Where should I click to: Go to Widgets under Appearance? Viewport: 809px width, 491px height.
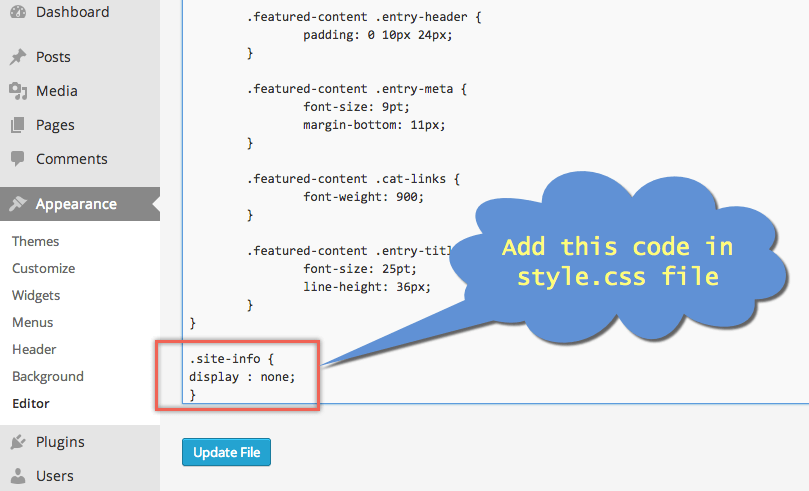coord(36,296)
